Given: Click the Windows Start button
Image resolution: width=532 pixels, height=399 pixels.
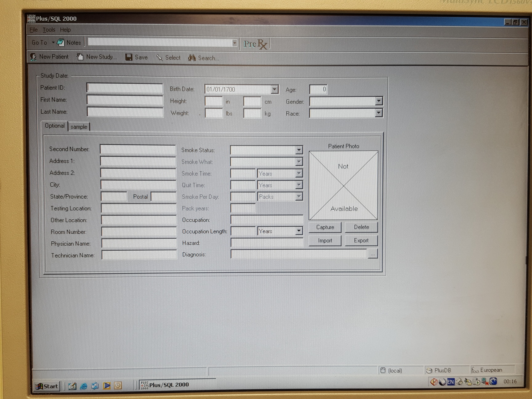Looking at the screenshot, I should (47, 386).
